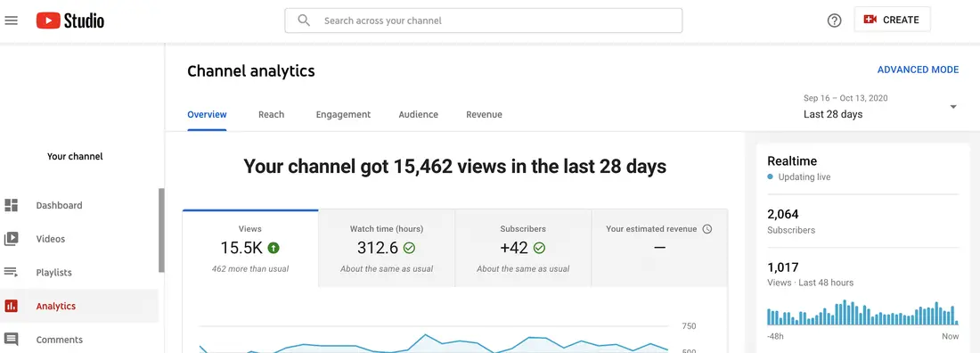The height and width of the screenshot is (353, 980).
Task: Click the sidebar vertical scrollbar
Action: point(161,230)
